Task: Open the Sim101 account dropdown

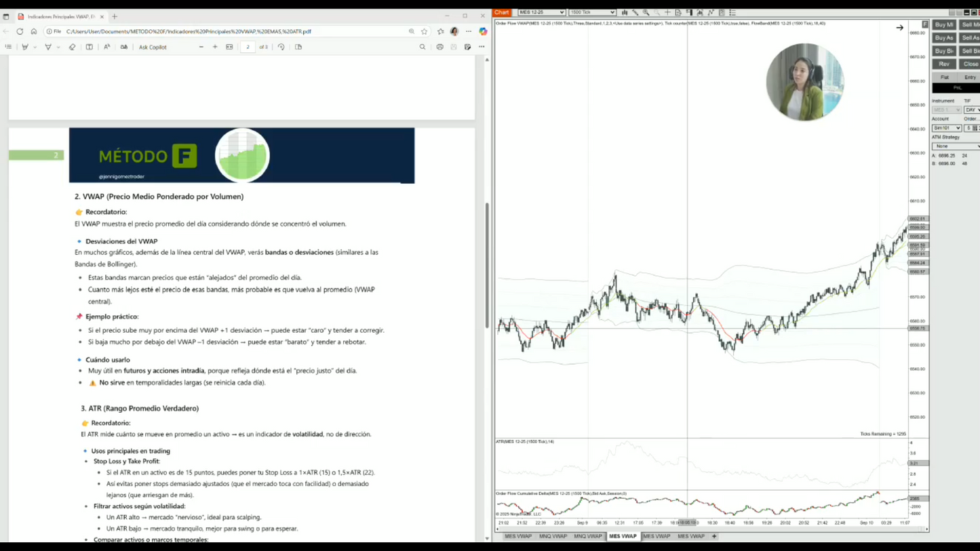Action: (x=947, y=128)
